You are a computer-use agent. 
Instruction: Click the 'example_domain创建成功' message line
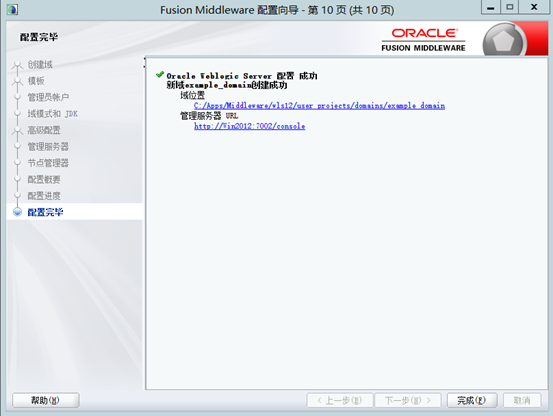(x=227, y=85)
